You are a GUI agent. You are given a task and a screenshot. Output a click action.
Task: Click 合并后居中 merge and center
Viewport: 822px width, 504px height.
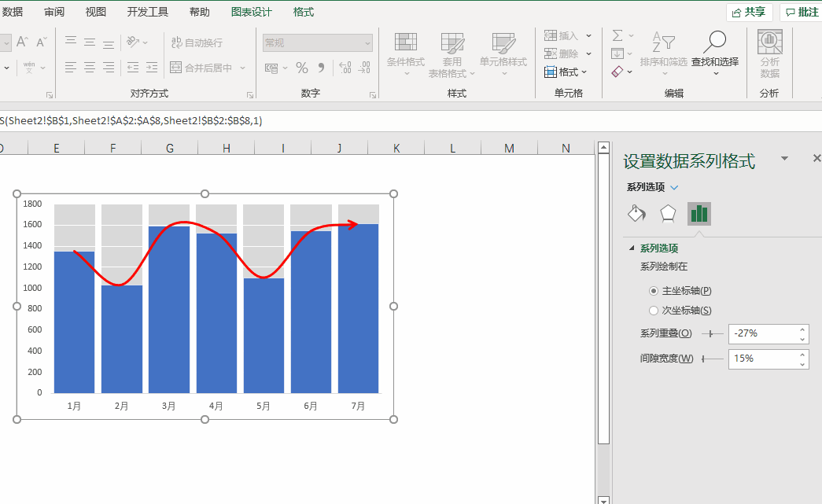pos(201,68)
